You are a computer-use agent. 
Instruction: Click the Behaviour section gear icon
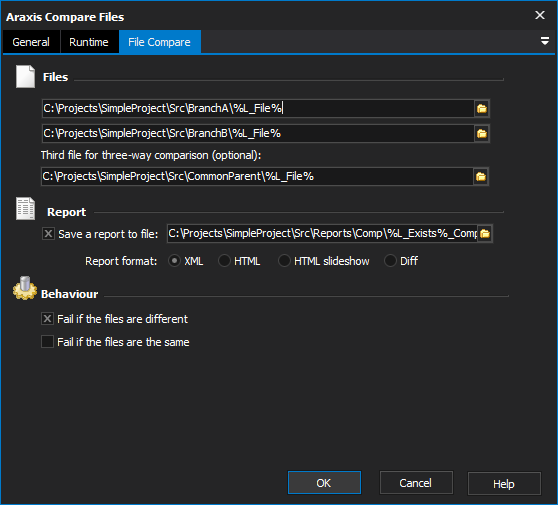(25, 289)
